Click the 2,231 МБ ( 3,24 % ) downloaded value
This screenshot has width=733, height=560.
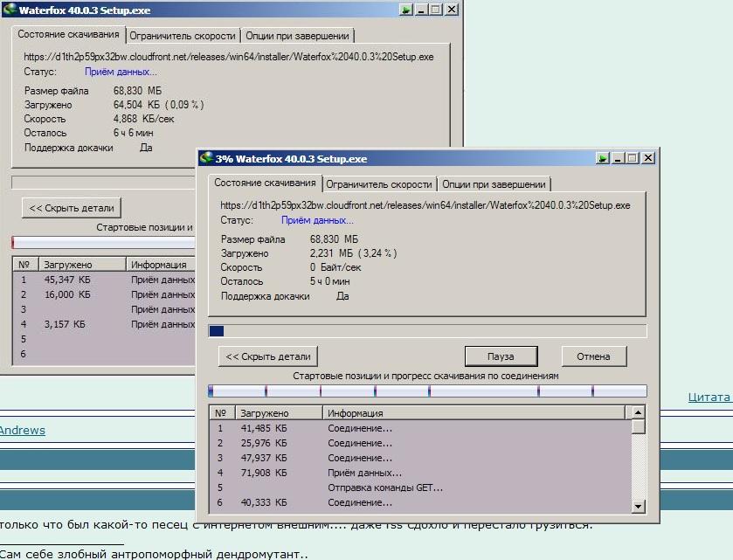[354, 253]
